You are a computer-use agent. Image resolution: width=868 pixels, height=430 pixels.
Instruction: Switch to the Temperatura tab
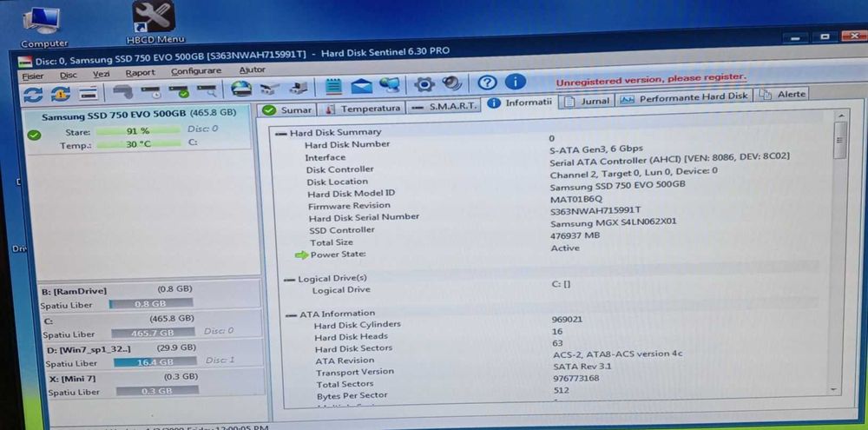coord(363,108)
